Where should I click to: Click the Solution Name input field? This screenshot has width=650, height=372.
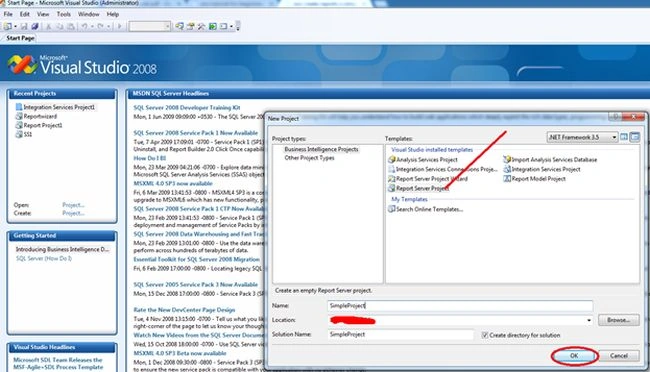coord(400,334)
